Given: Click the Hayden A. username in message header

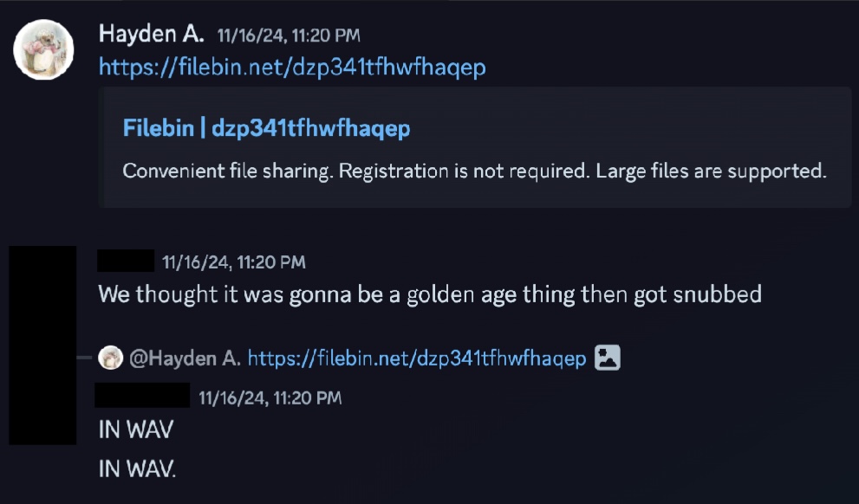Looking at the screenshot, I should 151,35.
